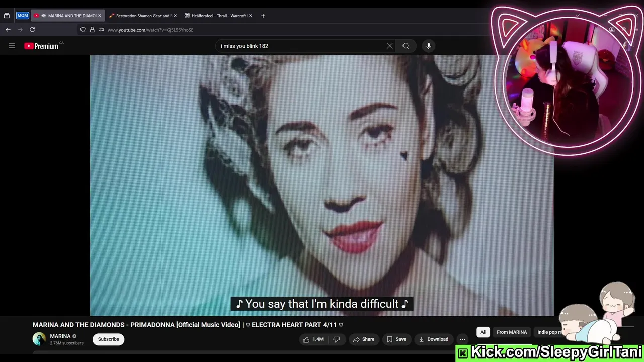View site security padlock info
The height and width of the screenshot is (362, 644).
coord(92,30)
